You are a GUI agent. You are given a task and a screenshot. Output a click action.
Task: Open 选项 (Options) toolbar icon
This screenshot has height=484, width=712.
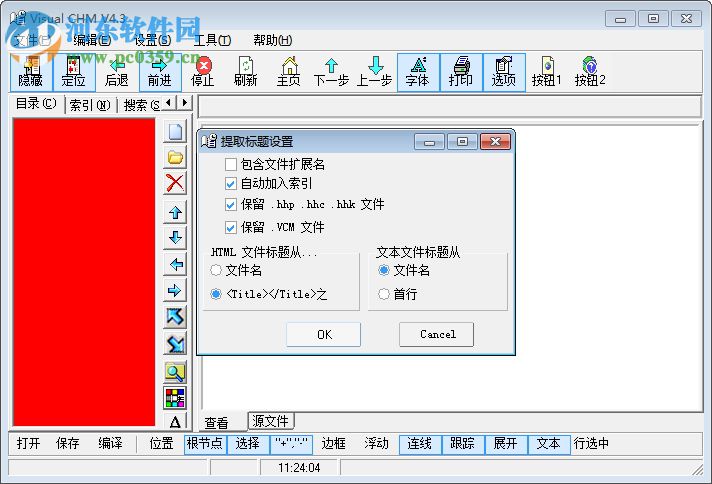tap(504, 72)
